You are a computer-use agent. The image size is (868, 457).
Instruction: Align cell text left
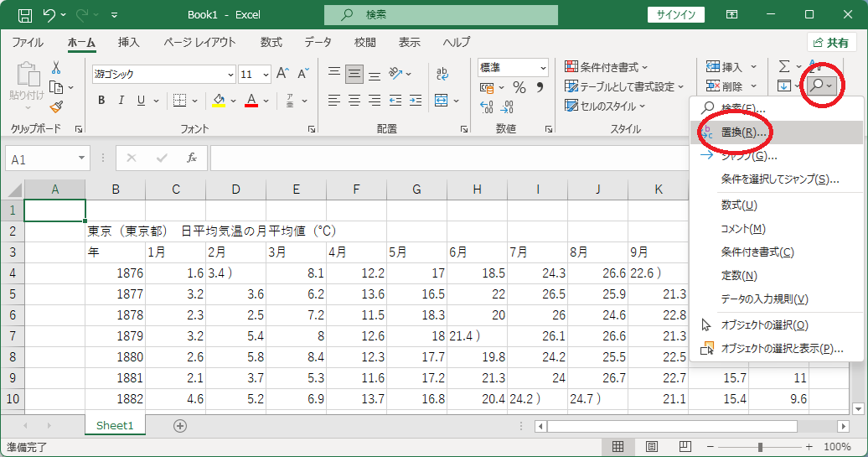[333, 101]
